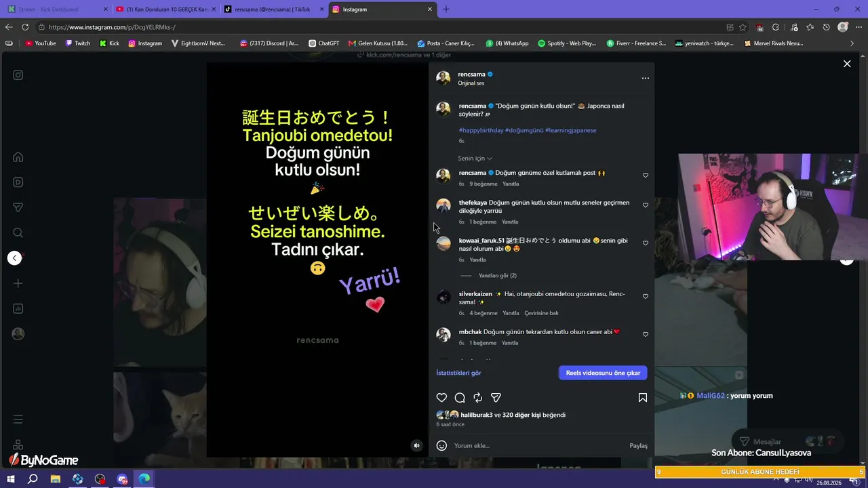This screenshot has width=868, height=488.
Task: Save the post with the bookmark icon
Action: 642,398
